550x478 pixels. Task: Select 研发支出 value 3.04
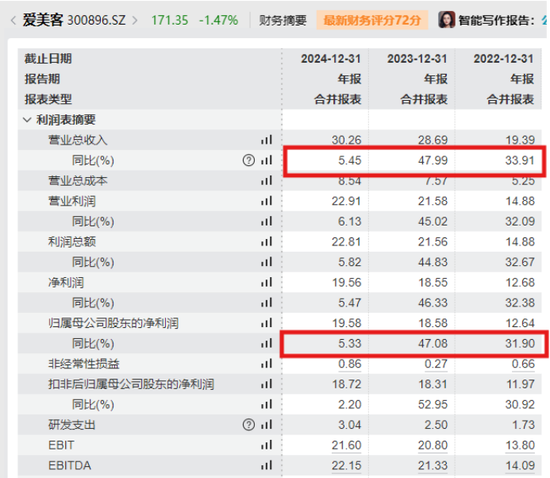350,425
